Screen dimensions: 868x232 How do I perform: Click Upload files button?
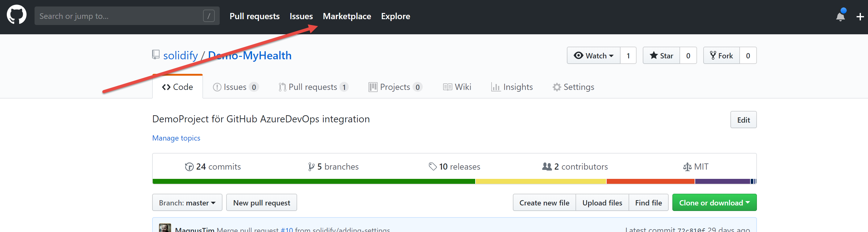click(x=602, y=202)
